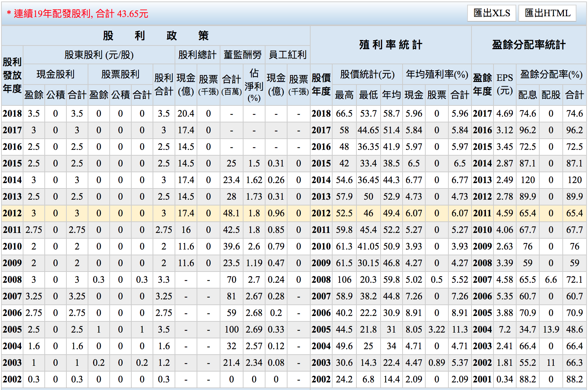The image size is (588, 390).
Task: Click the 匯出XLS export button
Action: pyautogui.click(x=492, y=13)
